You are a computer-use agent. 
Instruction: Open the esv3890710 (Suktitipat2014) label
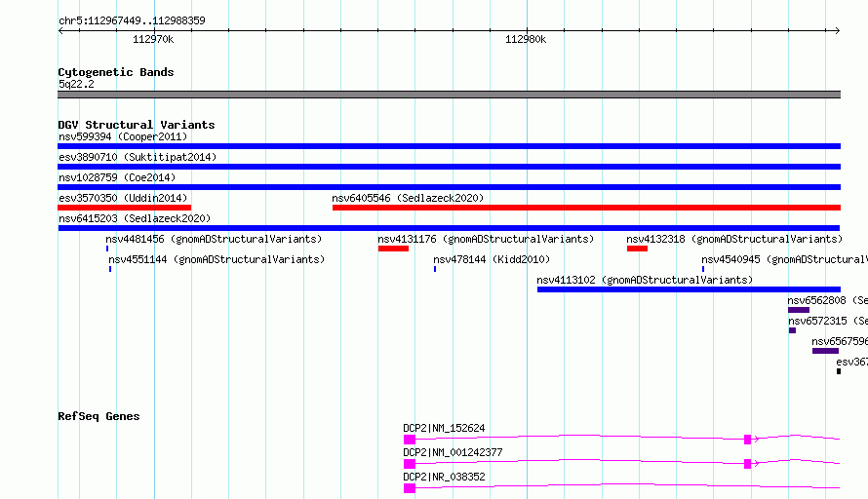pos(138,157)
